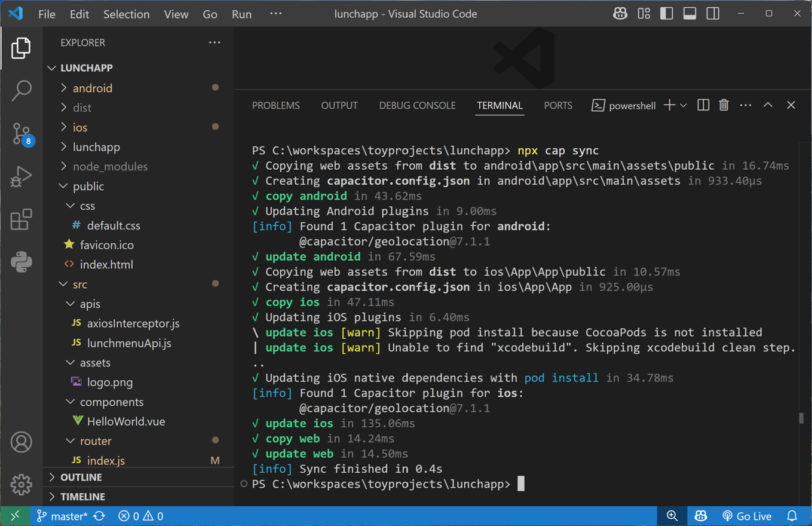Screen dimensions: 812x526
Task: Expand the ios folder
Action: 139,127
